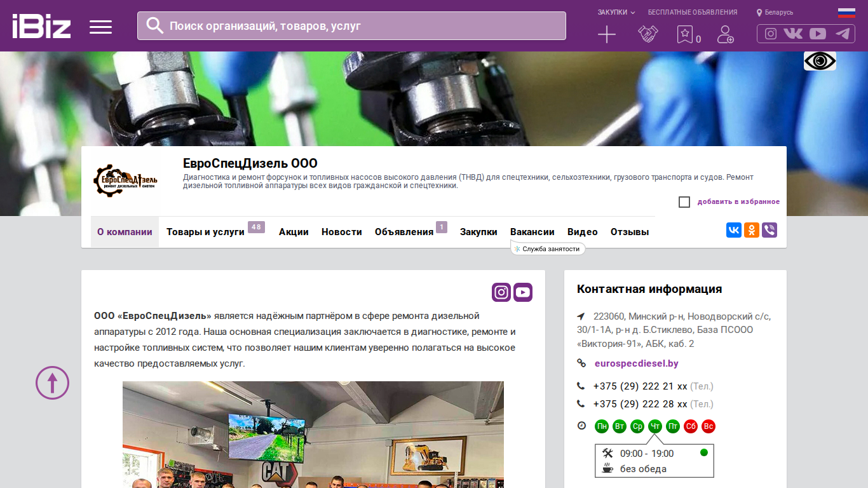Share company page via Viber

click(x=770, y=230)
